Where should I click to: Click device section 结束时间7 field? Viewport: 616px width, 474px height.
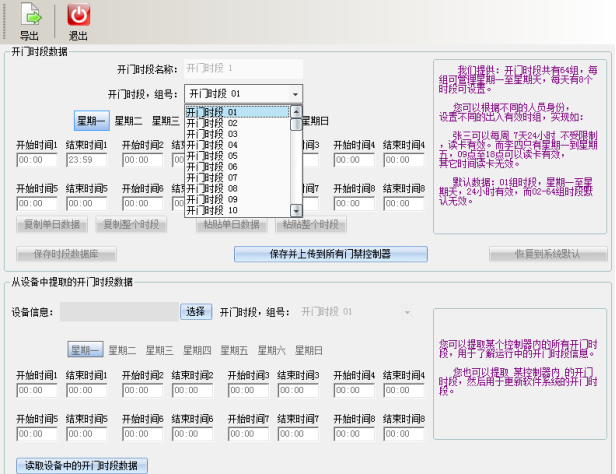click(x=298, y=434)
